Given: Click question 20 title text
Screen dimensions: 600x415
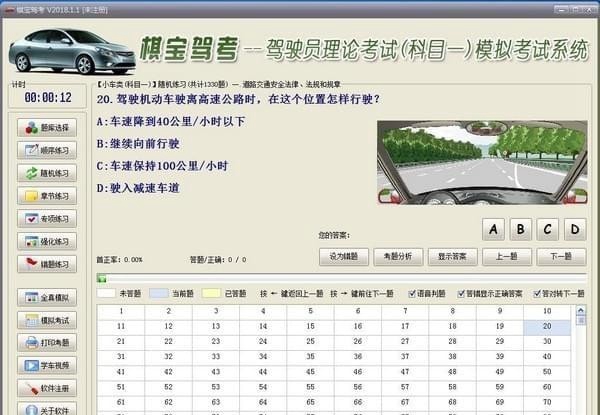Looking at the screenshot, I should (x=238, y=99).
